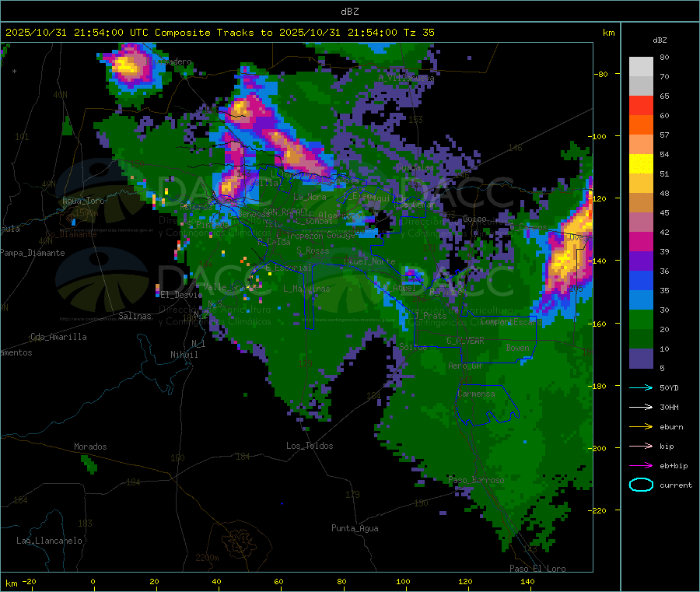Click the cyan 'current' ellipse legend icon
Viewport: 700px width, 592px height.
pos(641,485)
